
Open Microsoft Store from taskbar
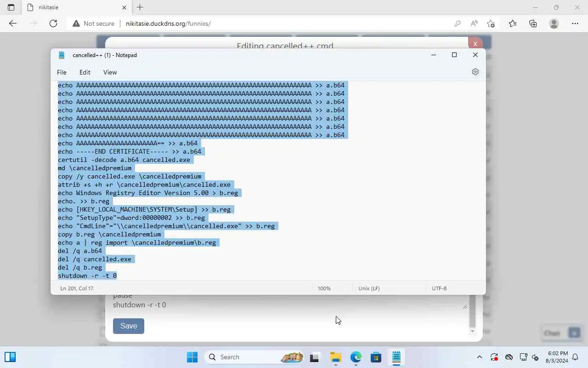pos(376,357)
